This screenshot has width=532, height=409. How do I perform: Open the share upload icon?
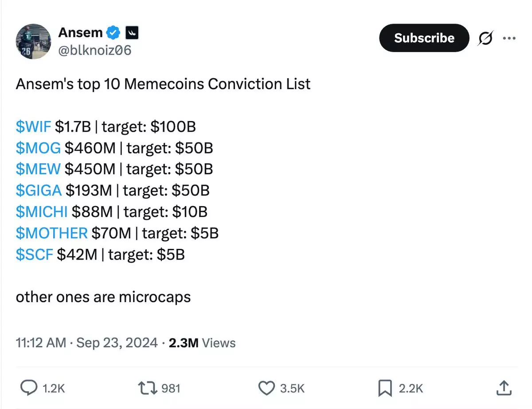coord(504,388)
